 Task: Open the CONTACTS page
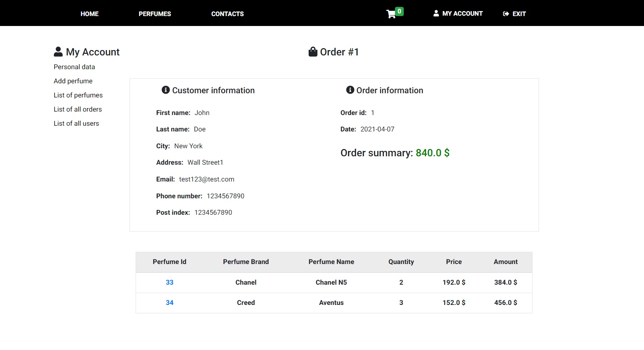[227, 14]
